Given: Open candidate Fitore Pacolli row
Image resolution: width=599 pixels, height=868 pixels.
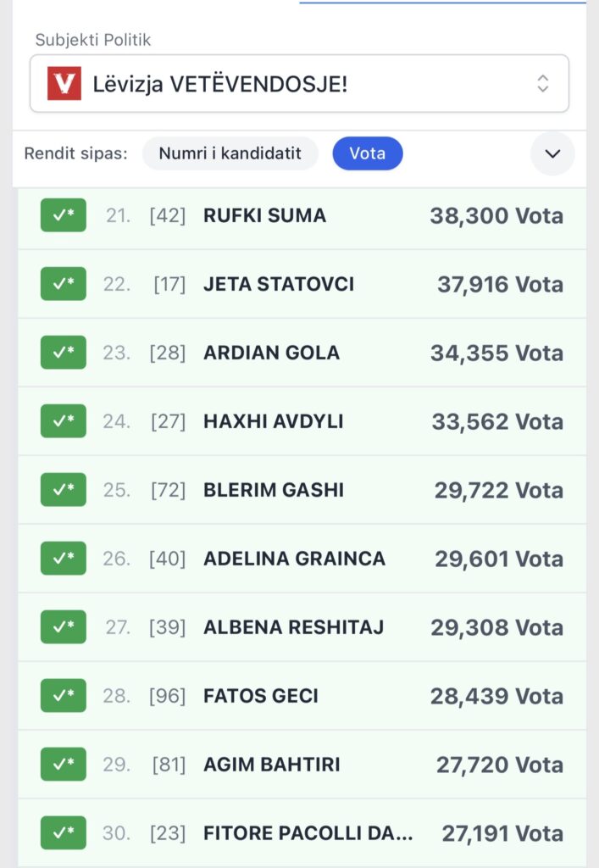Looking at the screenshot, I should pyautogui.click(x=308, y=833).
